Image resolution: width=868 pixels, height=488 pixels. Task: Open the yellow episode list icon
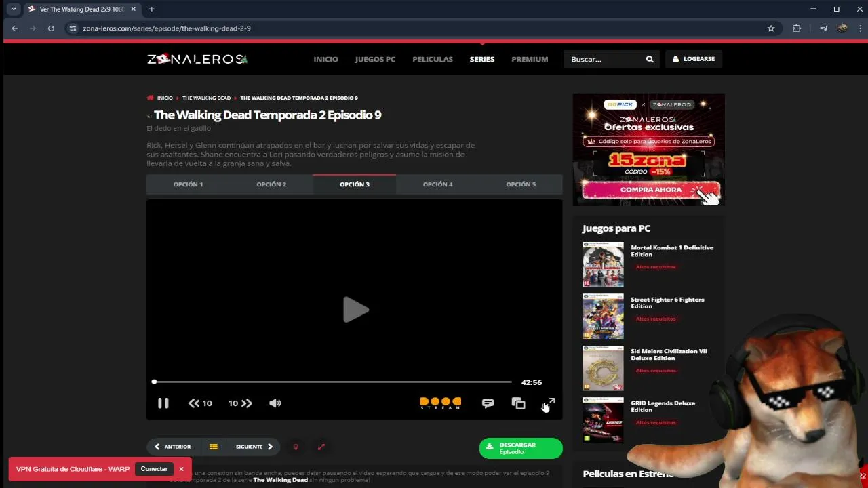(x=213, y=447)
